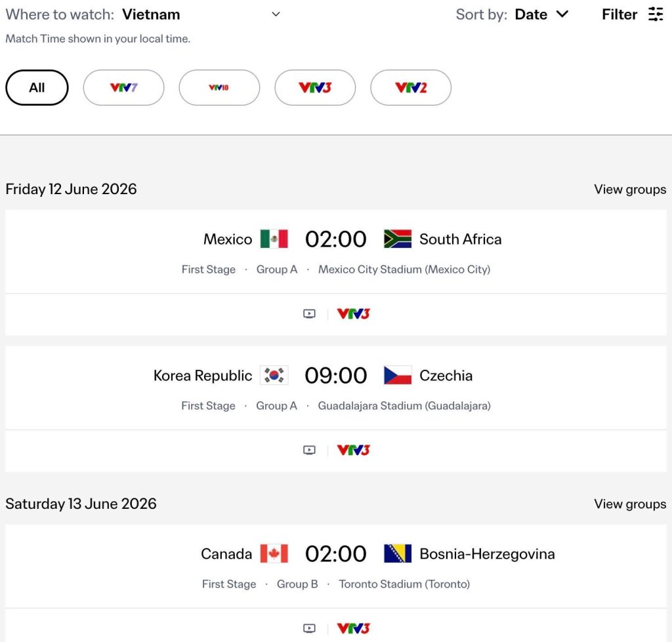Filter matches by VTV3 channel pill
Screen dimensions: 672x642
[315, 88]
